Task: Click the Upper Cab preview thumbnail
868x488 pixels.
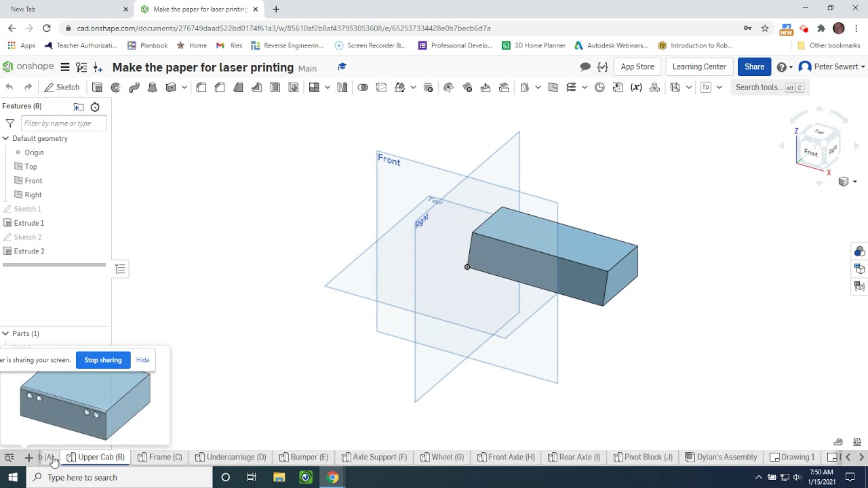Action: (x=85, y=407)
